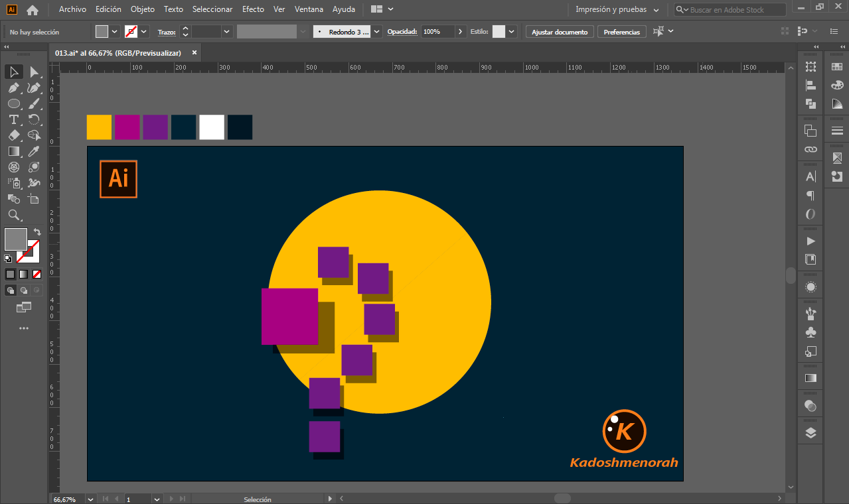Select the Rotate tool

click(x=34, y=119)
